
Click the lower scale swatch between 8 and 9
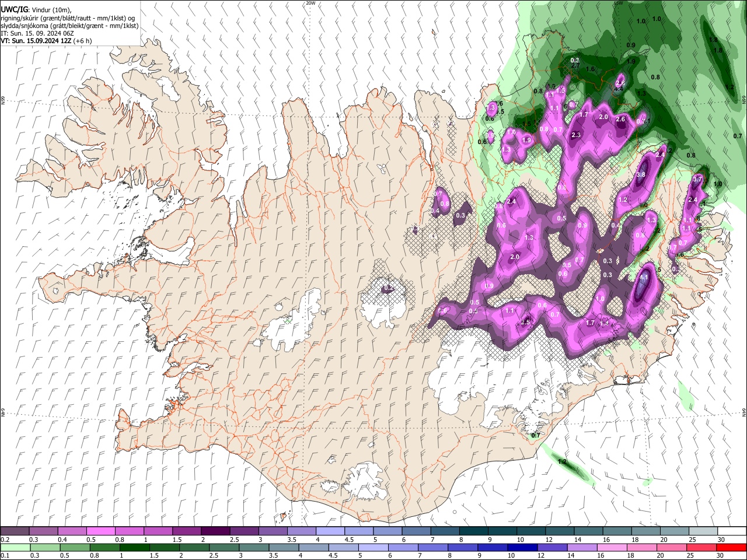pos(462,547)
